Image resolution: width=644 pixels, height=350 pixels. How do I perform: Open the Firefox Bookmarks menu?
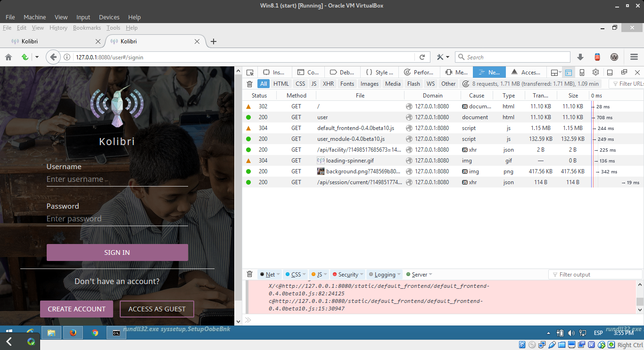click(87, 28)
